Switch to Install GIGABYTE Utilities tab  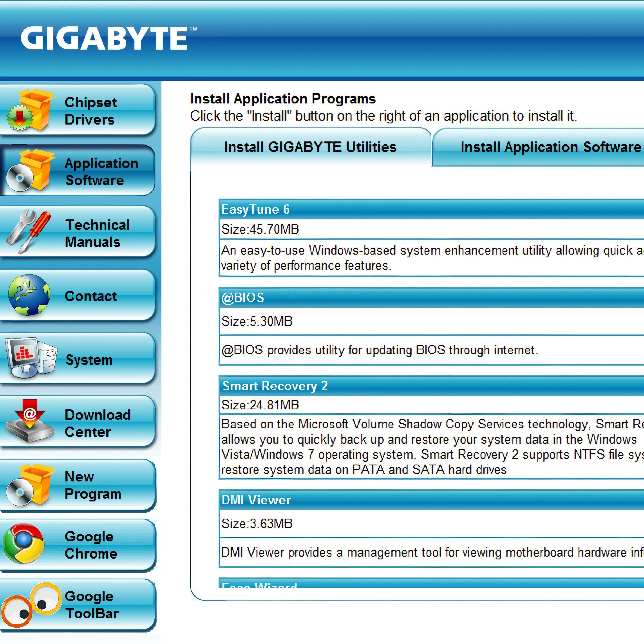pyautogui.click(x=311, y=147)
